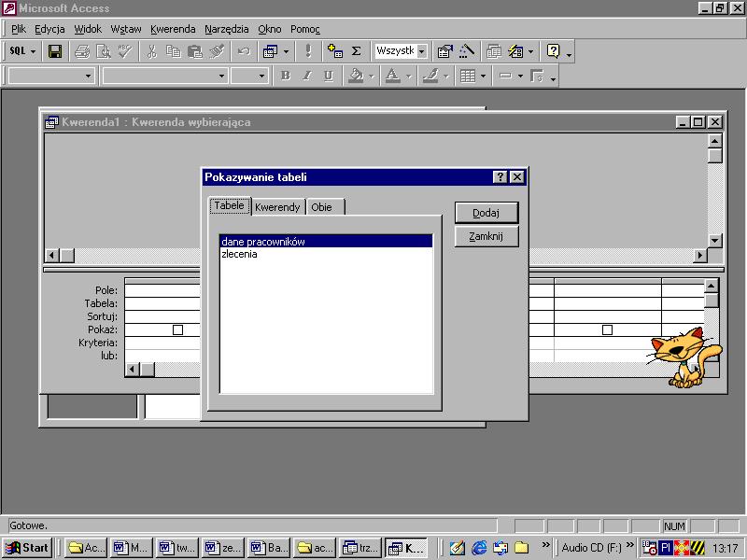Expand the Query Type dropdown arrow

(286, 51)
